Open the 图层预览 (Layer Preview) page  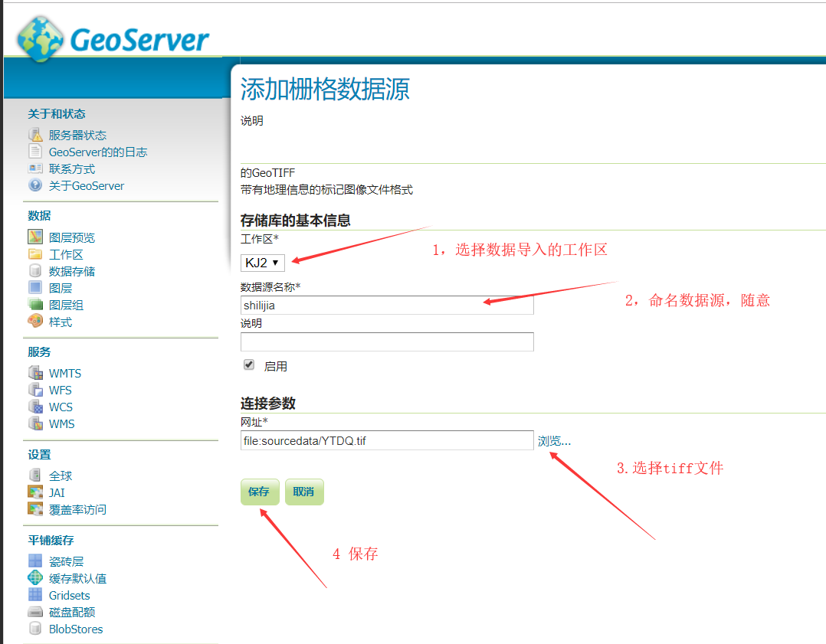(x=72, y=237)
